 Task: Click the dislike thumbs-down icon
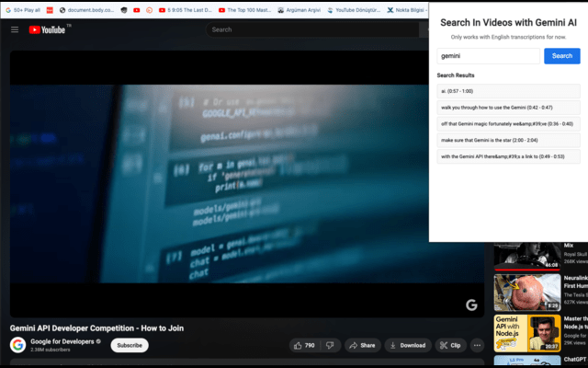330,346
